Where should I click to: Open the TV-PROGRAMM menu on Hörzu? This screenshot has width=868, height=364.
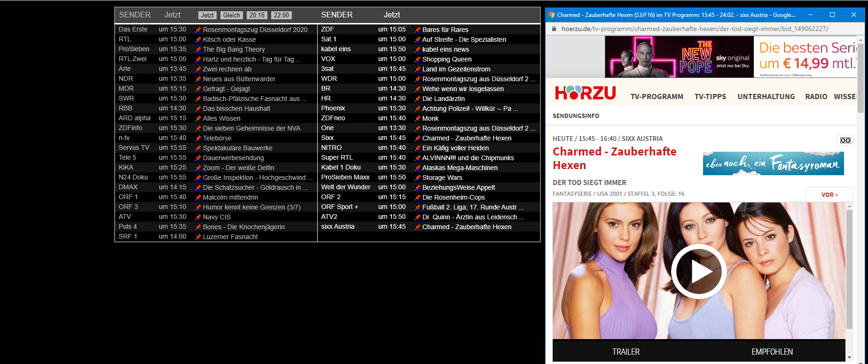pyautogui.click(x=657, y=96)
